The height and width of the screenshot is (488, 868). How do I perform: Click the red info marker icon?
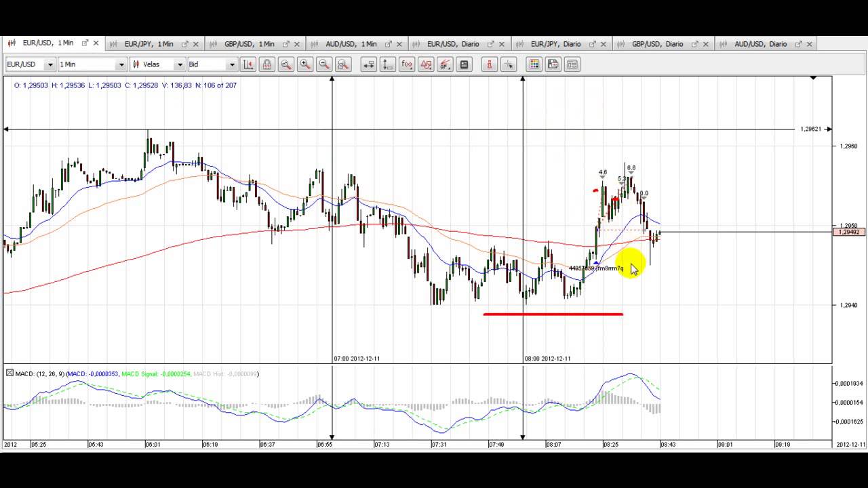[x=490, y=64]
